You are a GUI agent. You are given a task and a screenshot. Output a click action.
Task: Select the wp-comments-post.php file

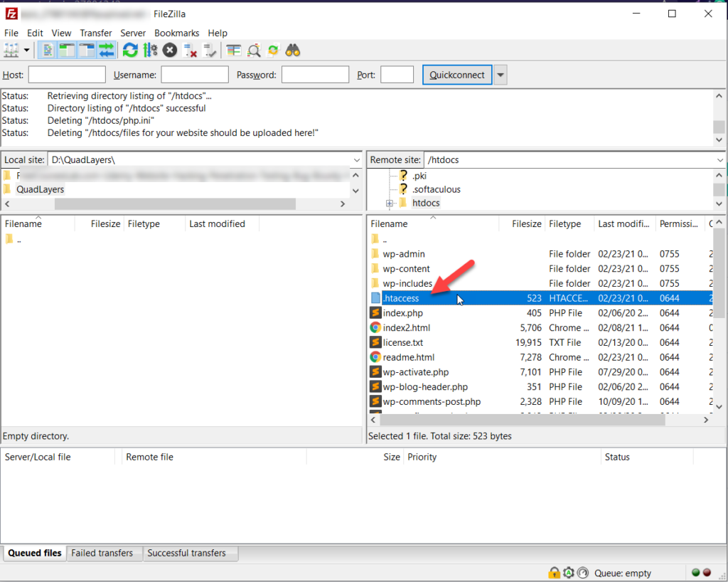[432, 402]
